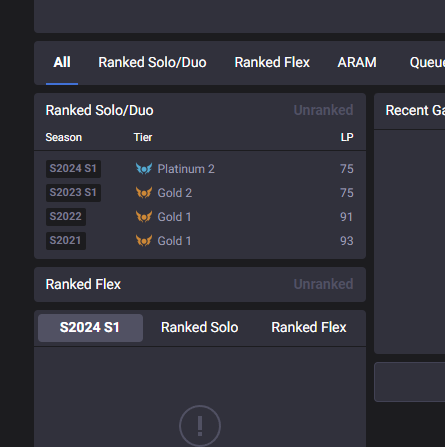Click Gold 1 text in S2022 row
This screenshot has width=445, height=447.
pyautogui.click(x=174, y=217)
